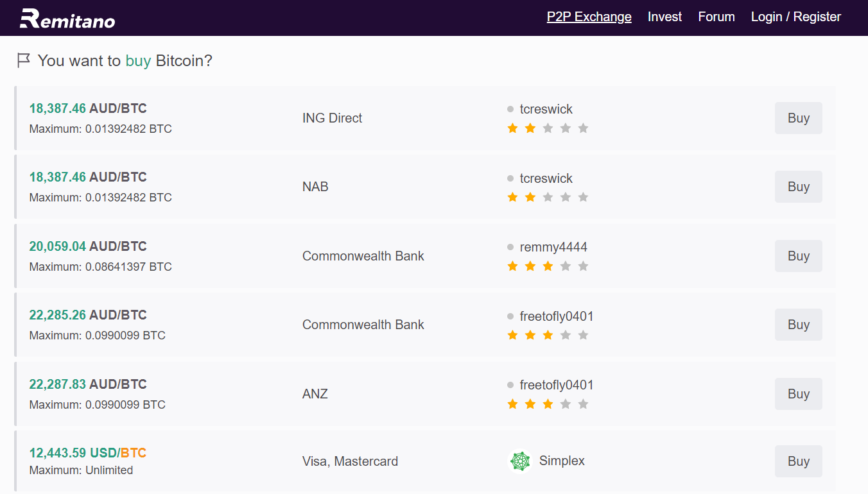The width and height of the screenshot is (868, 494).
Task: Click Login / Register
Action: [x=795, y=17]
